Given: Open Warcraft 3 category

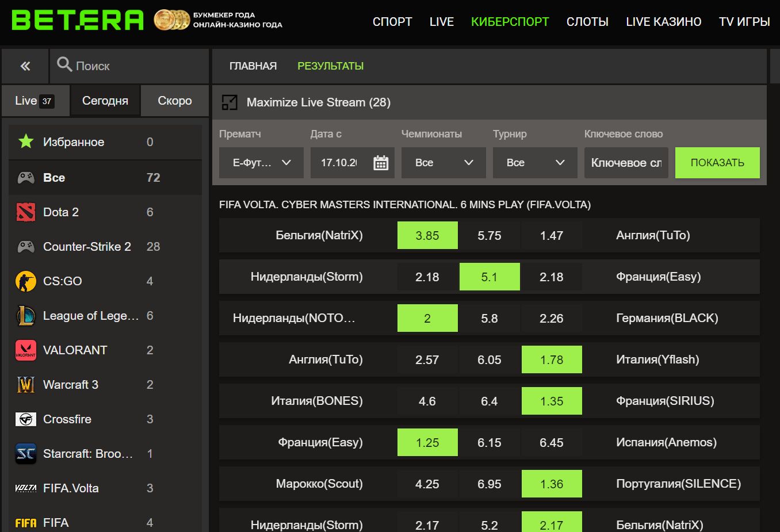Looking at the screenshot, I should coord(105,385).
